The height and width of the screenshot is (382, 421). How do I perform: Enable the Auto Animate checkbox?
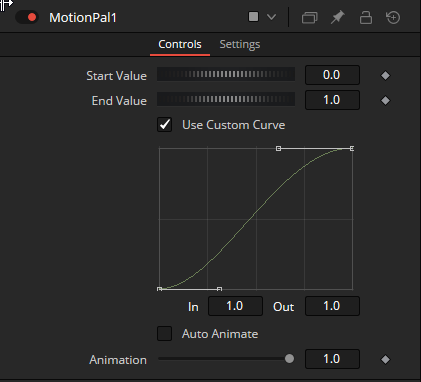(x=164, y=333)
